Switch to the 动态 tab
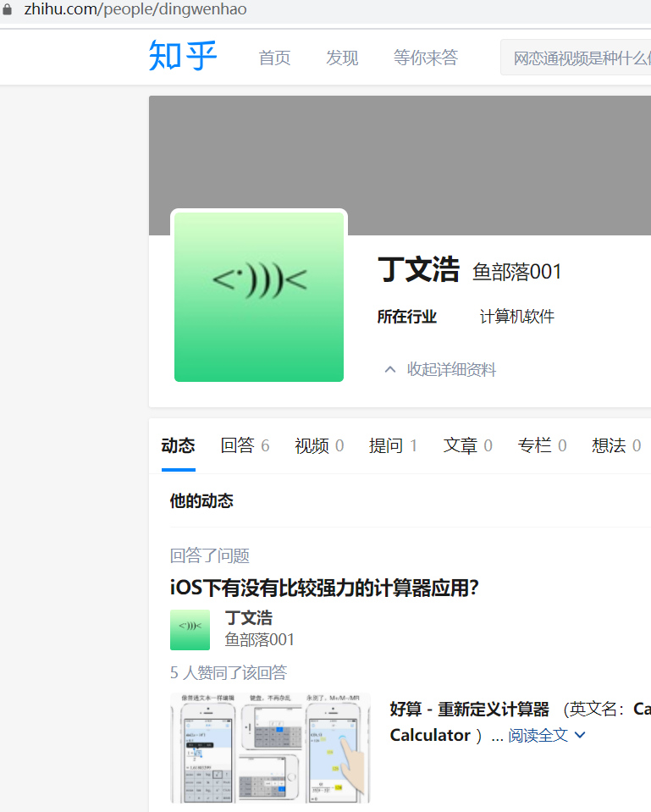Screen dimensions: 651x812 click(x=178, y=445)
